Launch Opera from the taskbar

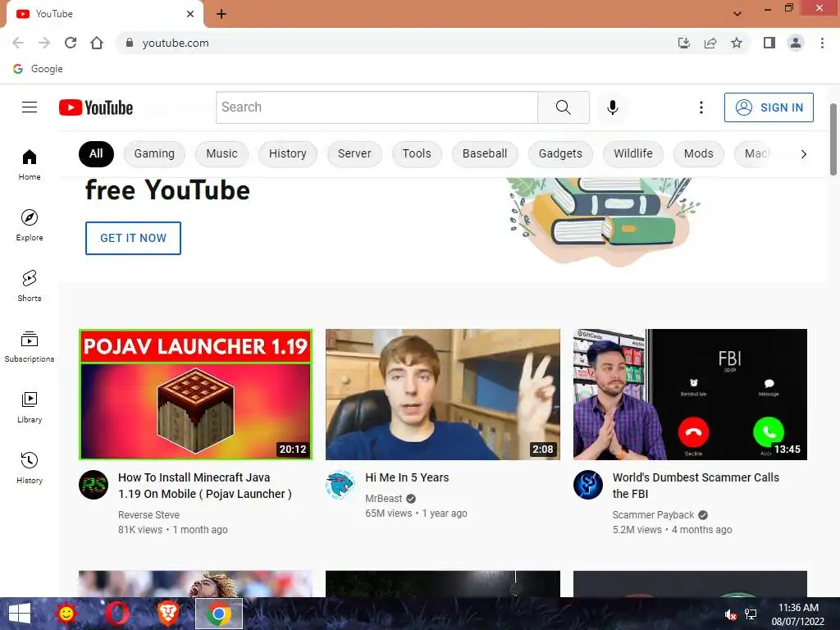116,614
